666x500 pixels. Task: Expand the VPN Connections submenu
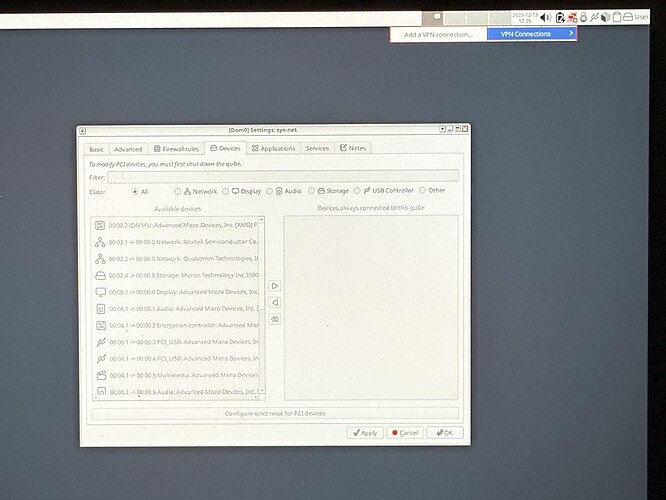tap(532, 34)
